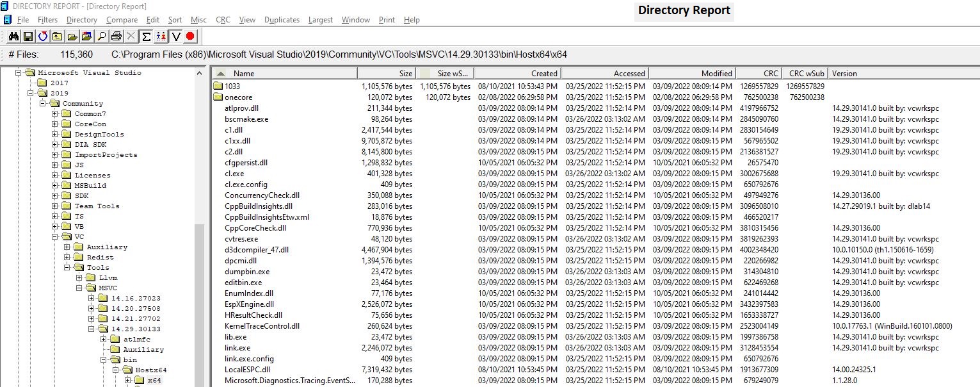Select the CppBuildInsightsEtw.xml file row
This screenshot has height=387, width=980.
[595, 217]
